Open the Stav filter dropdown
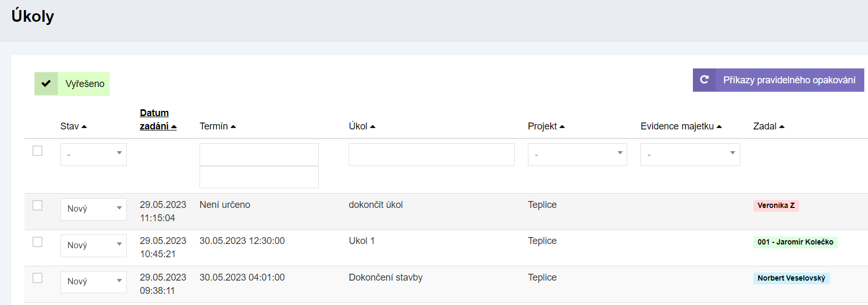This screenshot has height=305, width=868. [93, 154]
